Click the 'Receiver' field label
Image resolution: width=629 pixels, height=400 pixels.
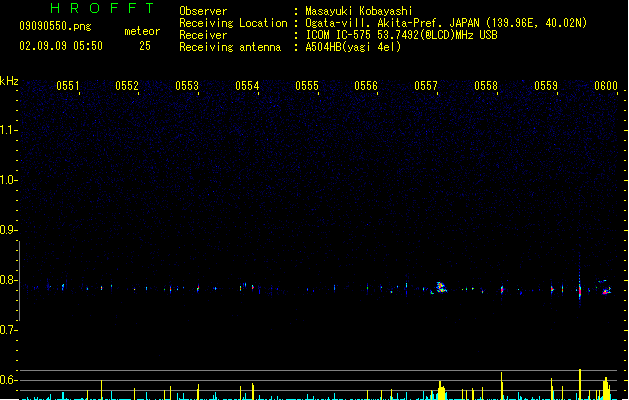tap(203, 35)
